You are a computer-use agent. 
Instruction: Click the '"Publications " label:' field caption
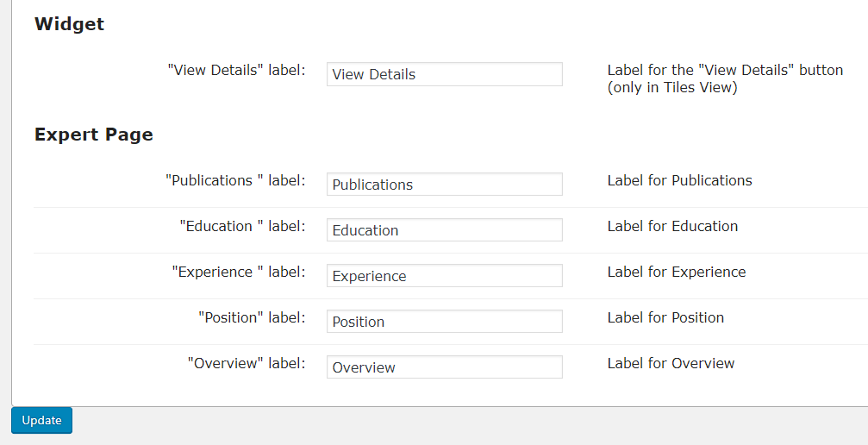click(x=235, y=180)
